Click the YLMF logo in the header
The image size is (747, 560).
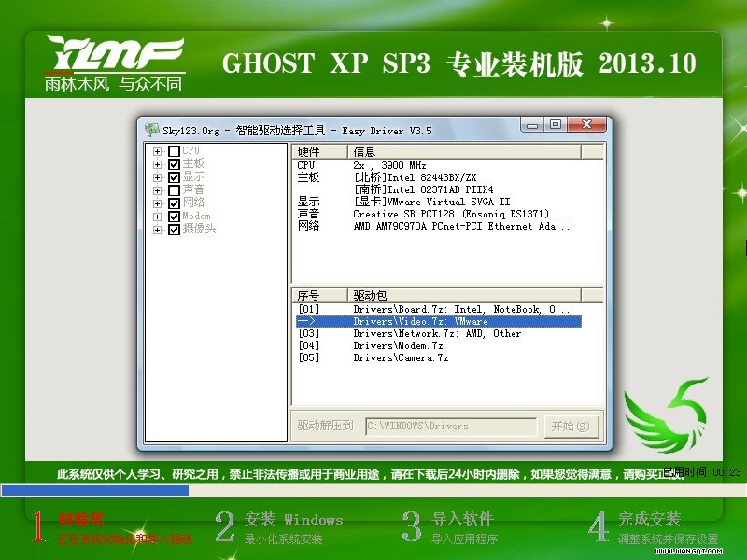[x=114, y=64]
